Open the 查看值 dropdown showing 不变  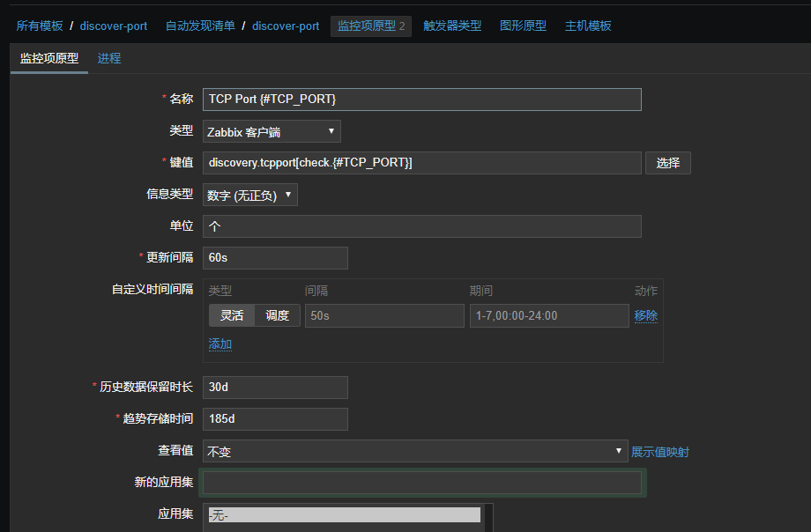[x=415, y=451]
